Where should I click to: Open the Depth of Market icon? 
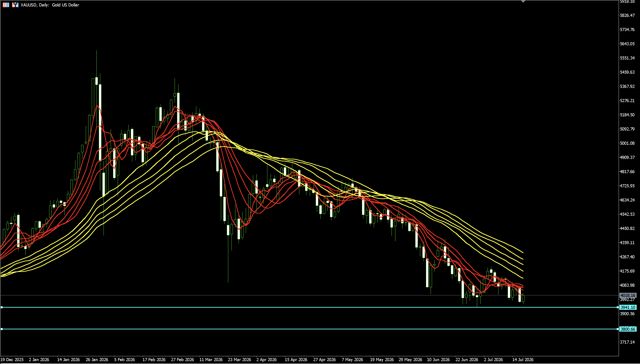pyautogui.click(x=15, y=5)
